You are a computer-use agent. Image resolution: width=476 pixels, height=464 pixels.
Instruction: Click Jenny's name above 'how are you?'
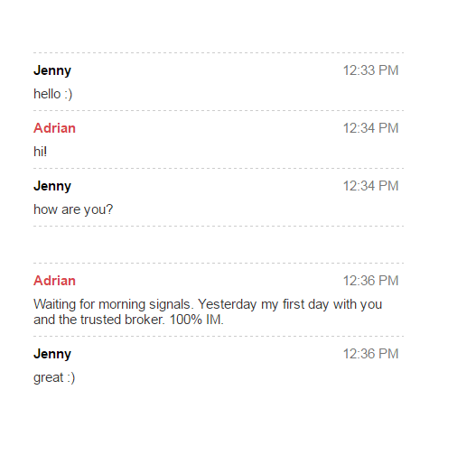coord(52,186)
